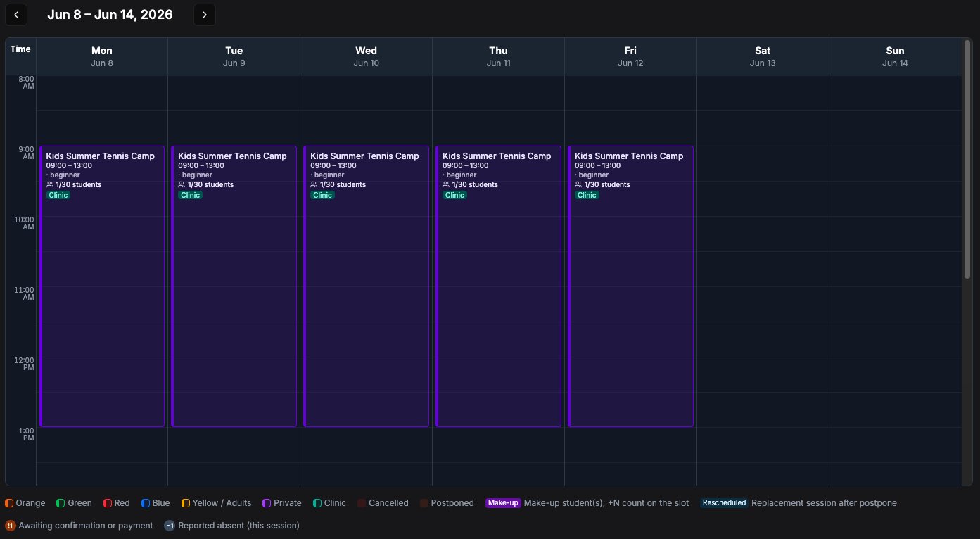Viewport: 980px width, 539px height.
Task: Click the Green legend color swatch
Action: tap(61, 503)
